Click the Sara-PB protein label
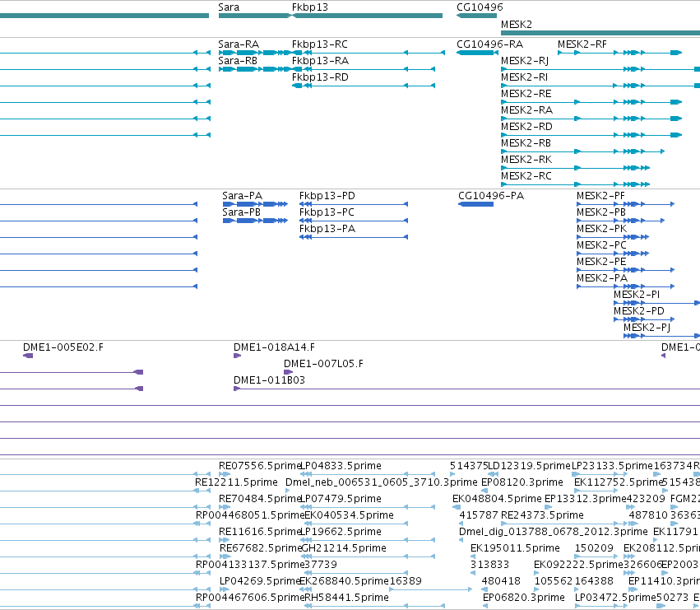Screen dimensions: 700x610 [x=242, y=212]
